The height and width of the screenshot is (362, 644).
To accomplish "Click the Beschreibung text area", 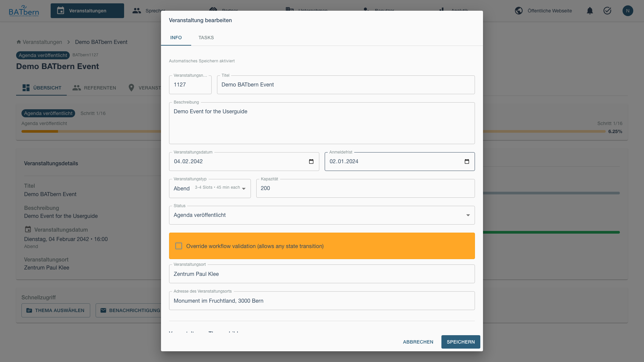I will click(322, 123).
